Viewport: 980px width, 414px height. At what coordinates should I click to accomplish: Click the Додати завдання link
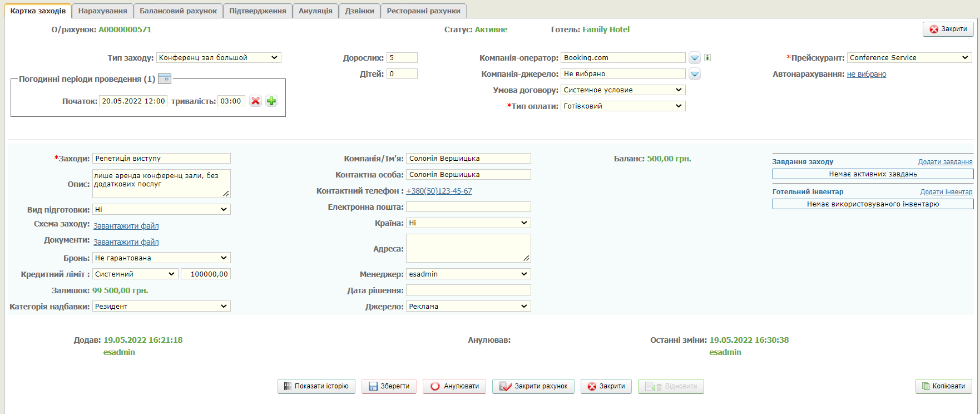coord(945,162)
